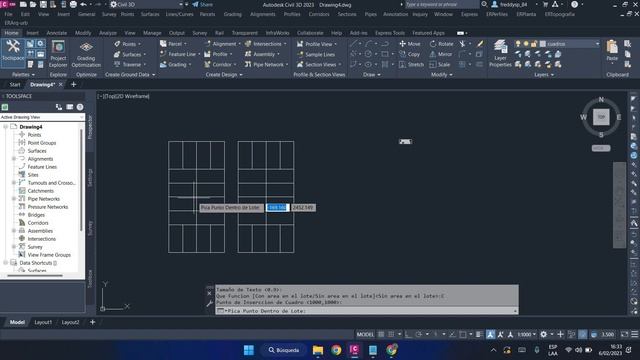
Task: Click the Share button
Action: point(203,4)
